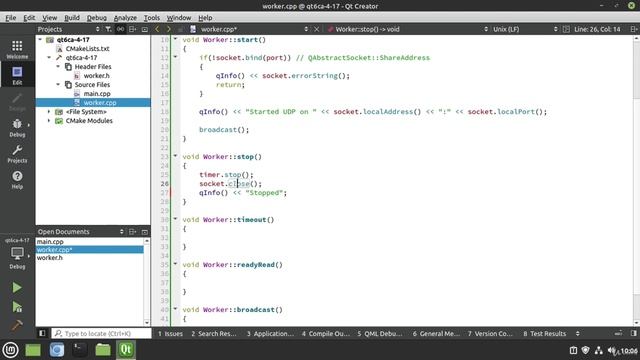The height and width of the screenshot is (360, 640).
Task: Click the Type to locate field
Action: point(101,333)
